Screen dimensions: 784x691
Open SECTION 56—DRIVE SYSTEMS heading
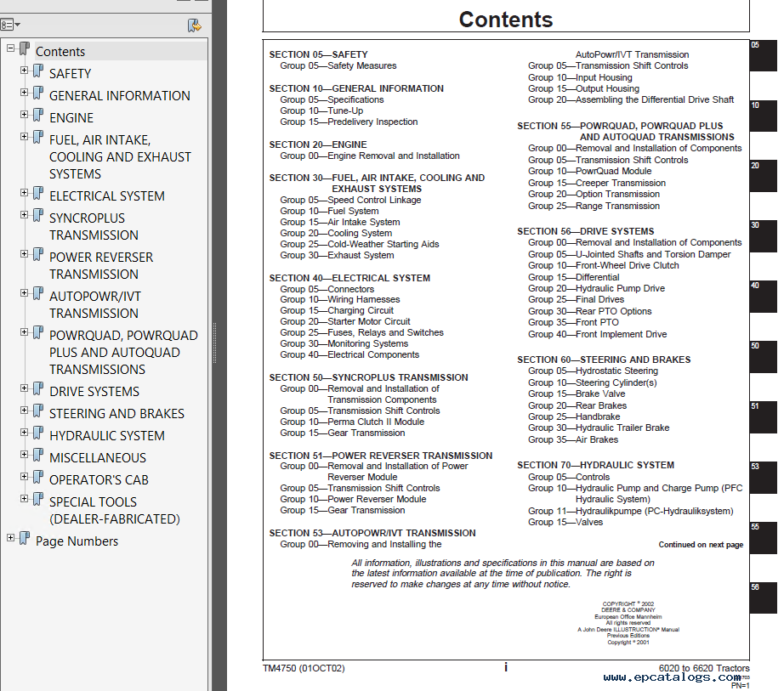click(x=586, y=231)
